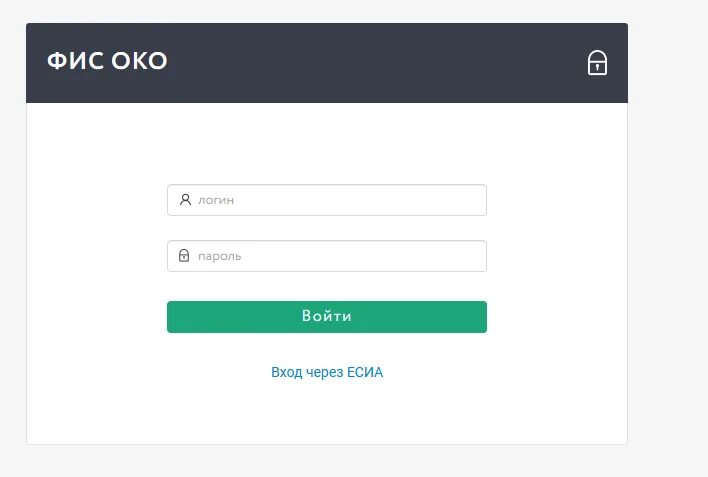Focus the логин input field
Image resolution: width=708 pixels, height=477 pixels.
327,200
